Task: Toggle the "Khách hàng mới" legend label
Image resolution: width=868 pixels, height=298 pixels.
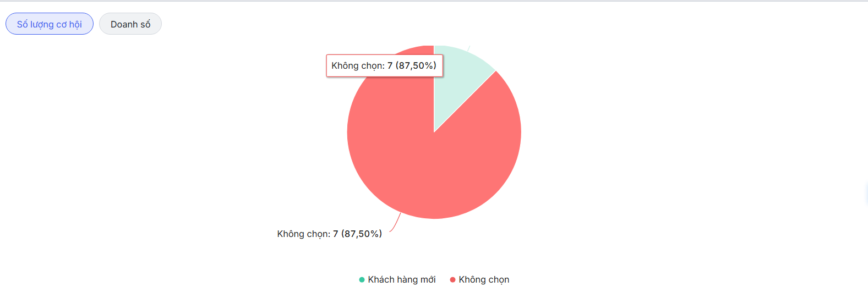Action: coord(402,280)
